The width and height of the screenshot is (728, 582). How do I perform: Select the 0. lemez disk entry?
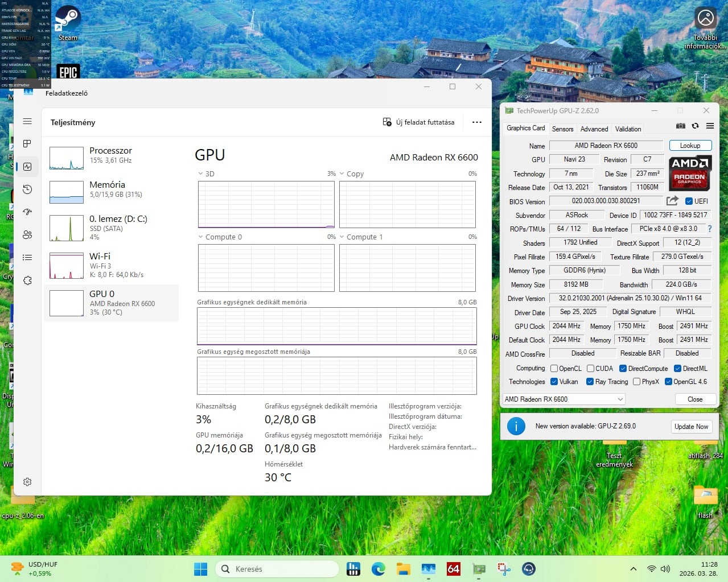coord(112,228)
